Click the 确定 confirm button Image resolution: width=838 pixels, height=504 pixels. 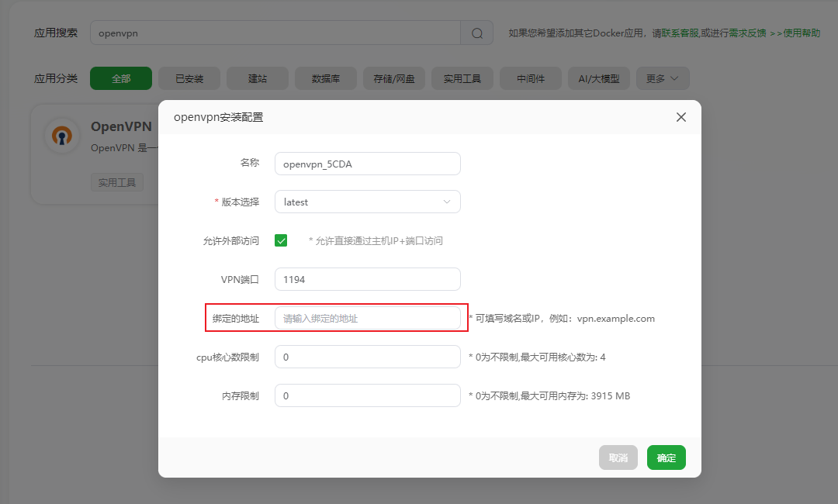(x=667, y=457)
